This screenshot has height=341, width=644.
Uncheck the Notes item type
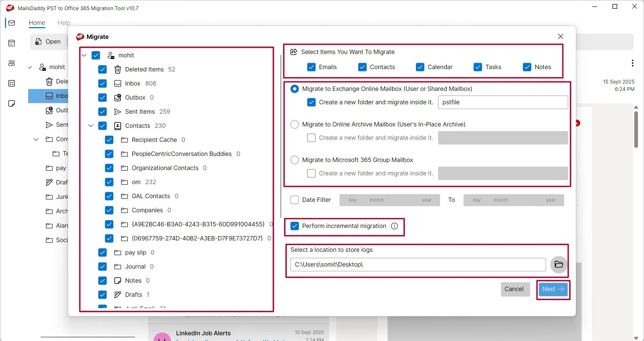[527, 67]
